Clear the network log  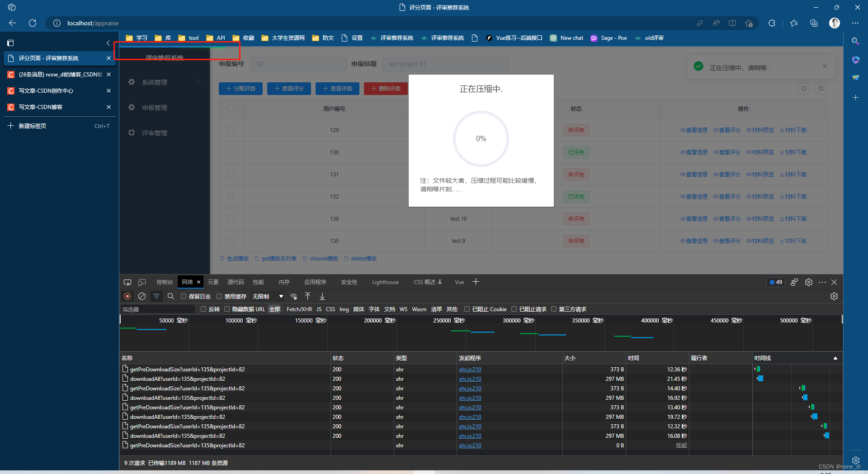coord(142,296)
